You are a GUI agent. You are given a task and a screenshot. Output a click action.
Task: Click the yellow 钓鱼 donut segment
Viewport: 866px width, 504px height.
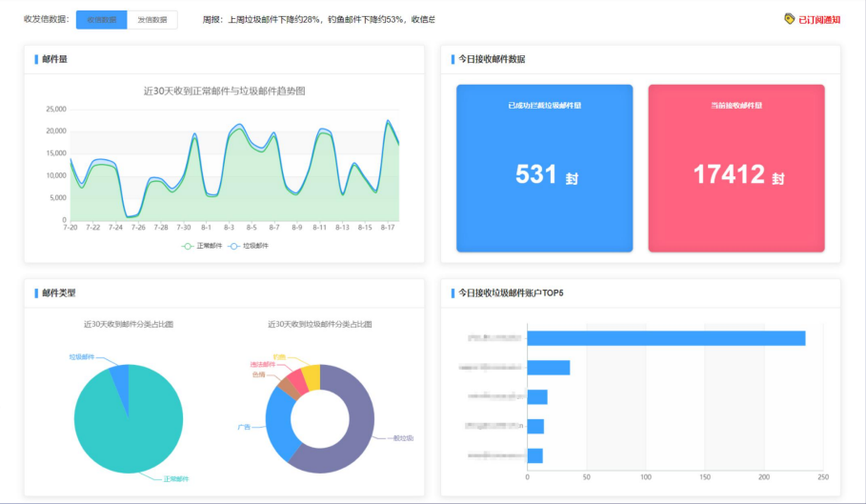pyautogui.click(x=312, y=377)
